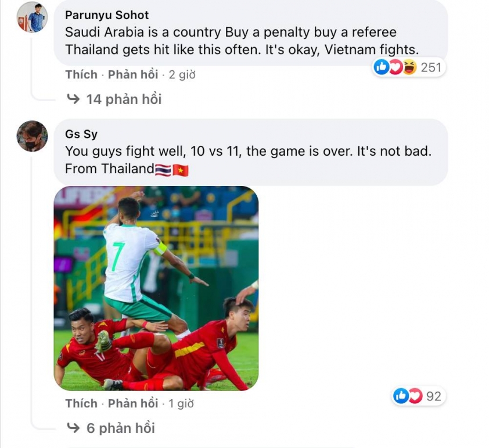
Task: Open Gs Sy's profile avatar
Action: (x=32, y=136)
